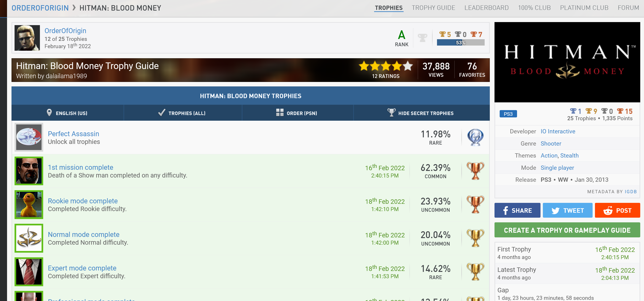Change the Order (PSN) sorting option
644x301 pixels.
pos(297,113)
